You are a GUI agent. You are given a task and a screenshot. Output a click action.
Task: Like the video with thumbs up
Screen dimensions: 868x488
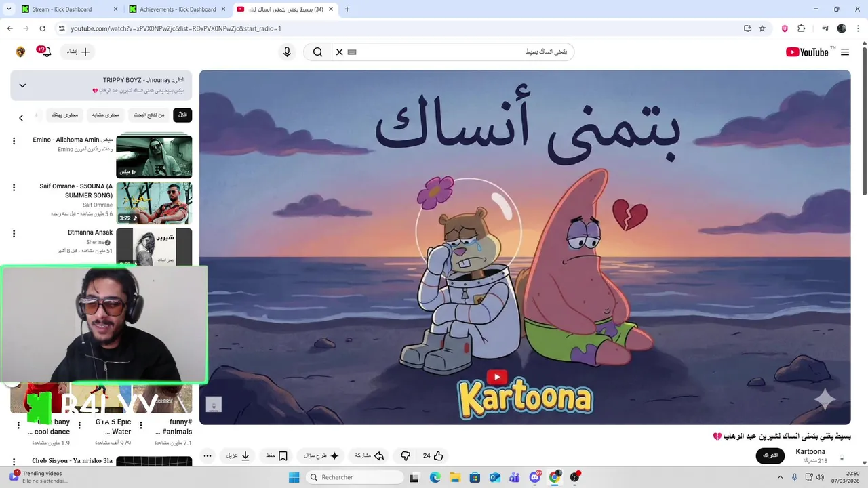point(434,455)
